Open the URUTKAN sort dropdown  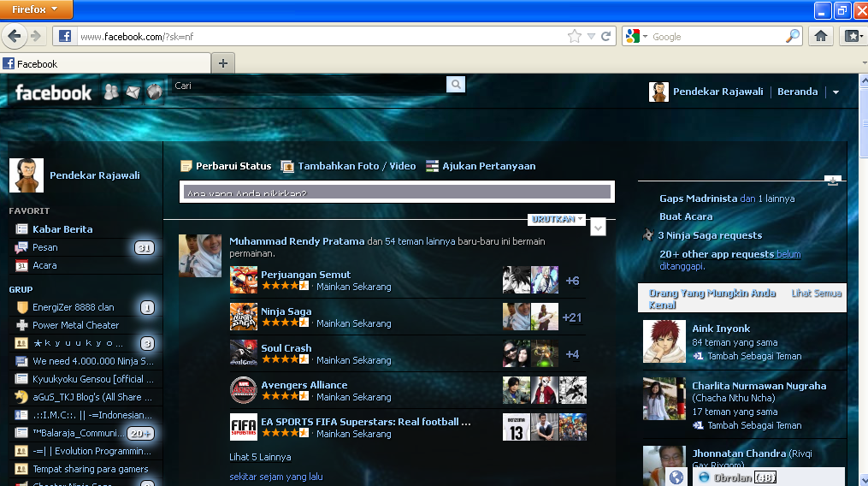pos(557,219)
